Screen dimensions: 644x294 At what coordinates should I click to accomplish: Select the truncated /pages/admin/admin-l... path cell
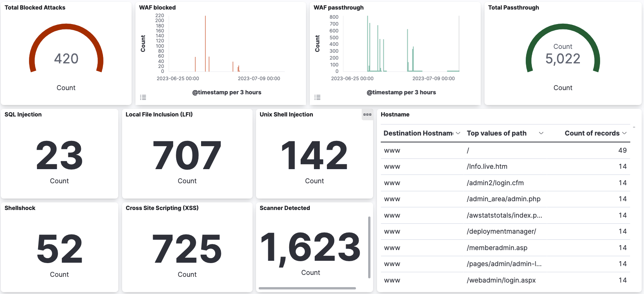tap(504, 264)
